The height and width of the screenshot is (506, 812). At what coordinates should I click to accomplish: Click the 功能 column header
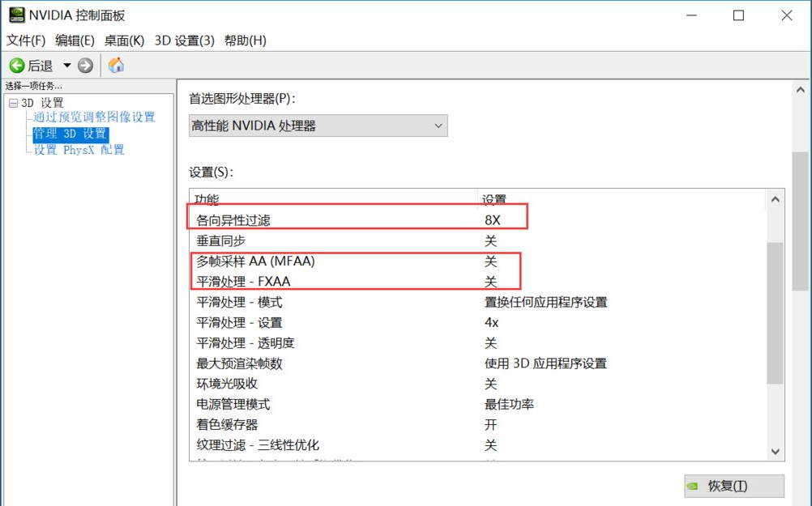(x=207, y=199)
